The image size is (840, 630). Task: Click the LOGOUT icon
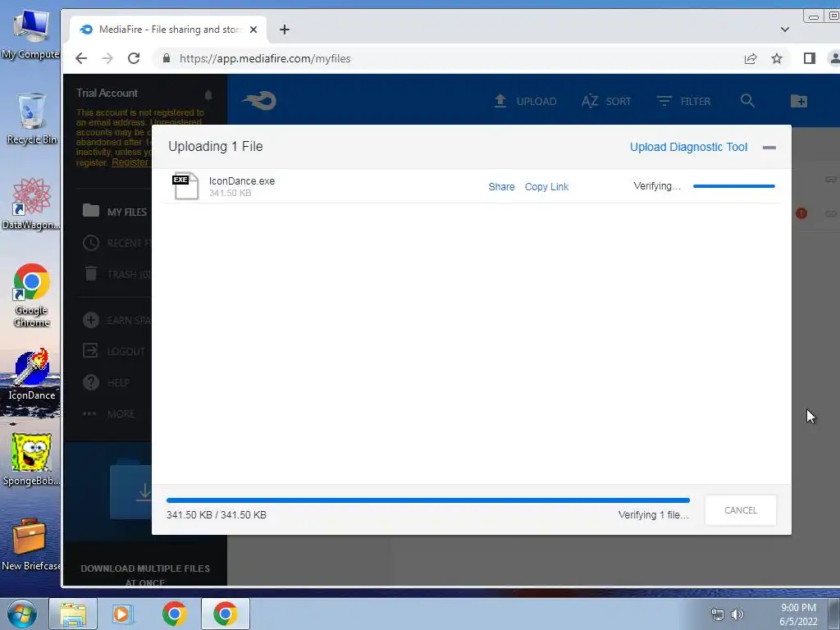point(91,351)
